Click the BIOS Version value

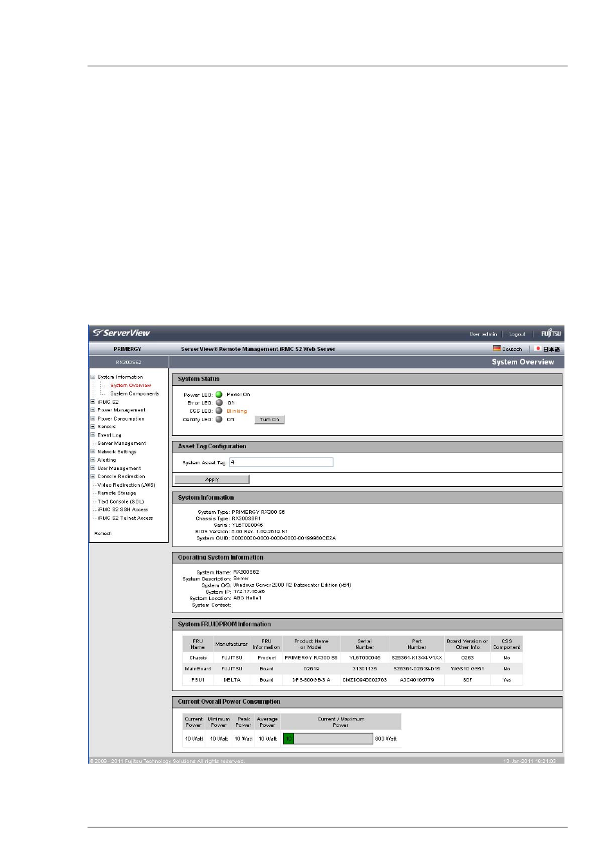click(x=259, y=532)
